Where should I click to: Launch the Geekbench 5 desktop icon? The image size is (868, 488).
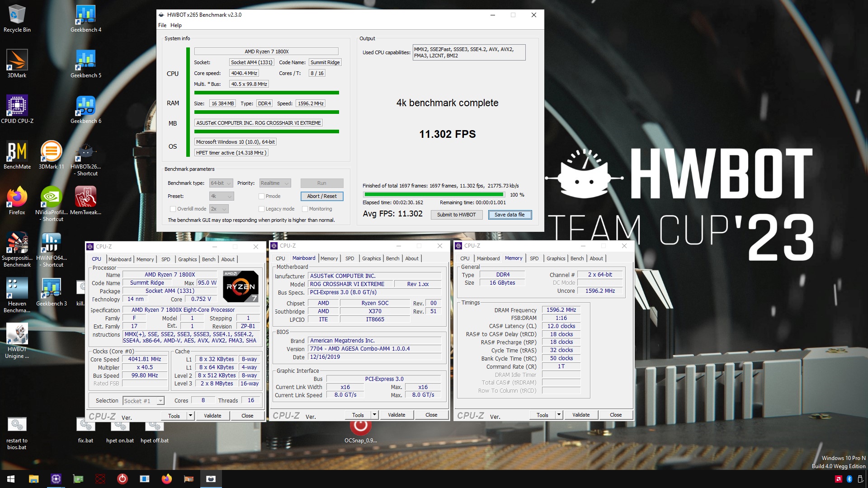point(86,64)
